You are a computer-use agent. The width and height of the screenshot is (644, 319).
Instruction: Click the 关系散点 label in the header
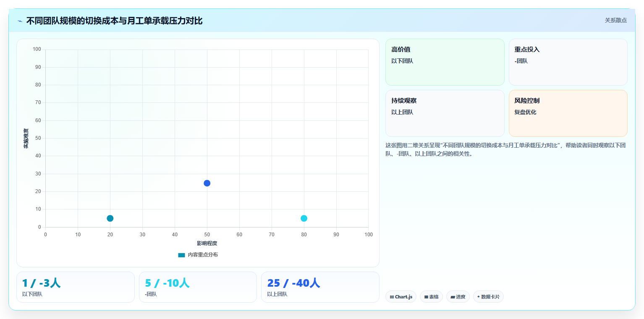coord(615,21)
